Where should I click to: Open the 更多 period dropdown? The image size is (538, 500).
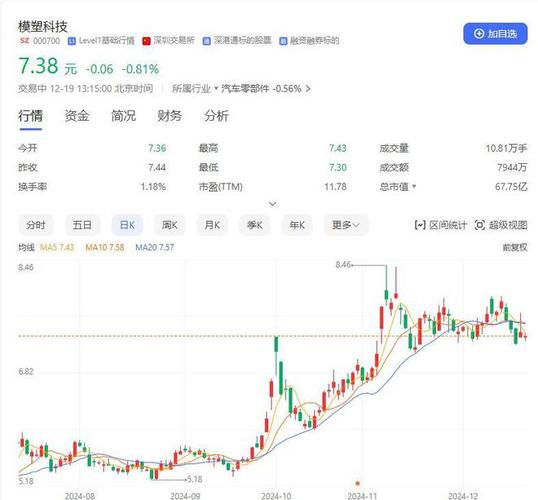coord(346,225)
